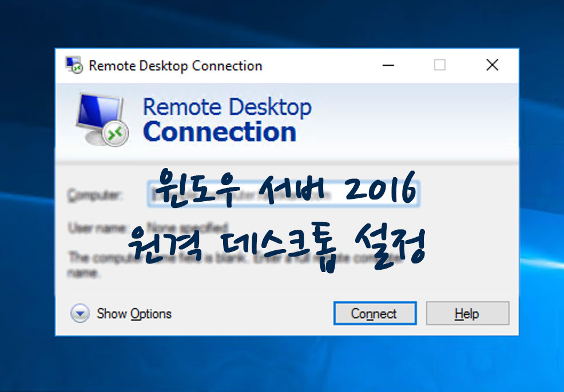Screen dimensions: 564x392
Task: Click the blurred 'Computer:' label
Action: tap(95, 195)
